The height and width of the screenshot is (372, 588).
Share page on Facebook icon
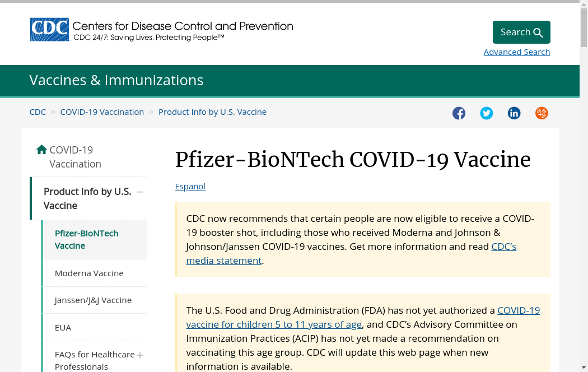459,113
